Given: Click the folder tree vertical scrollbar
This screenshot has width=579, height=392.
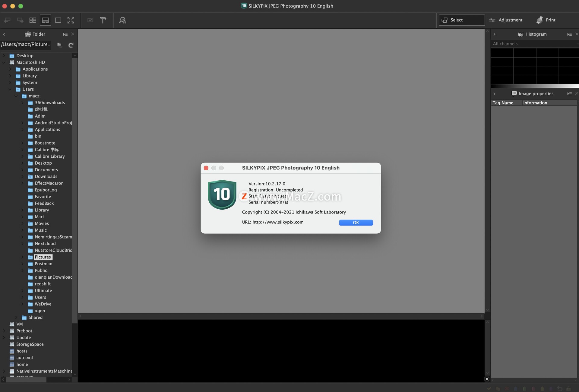Looking at the screenshot, I should 75,190.
